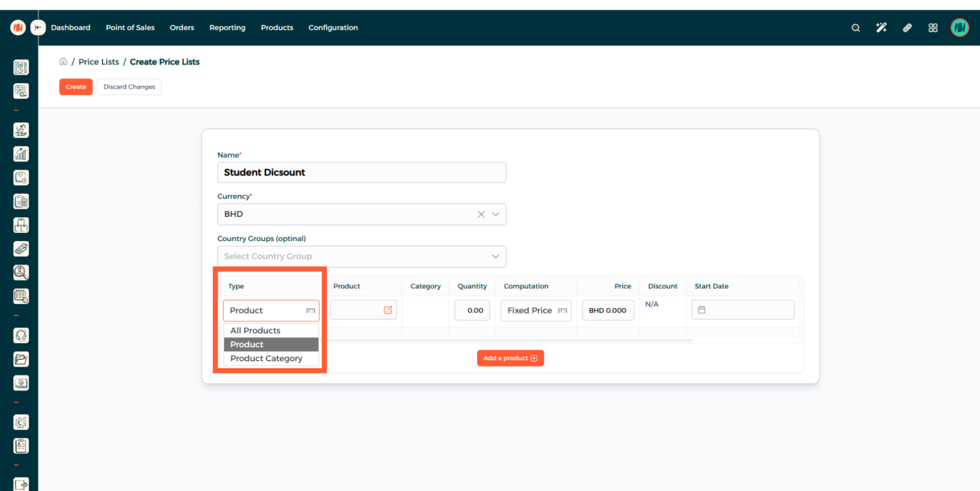This screenshot has height=491, width=980.
Task: Collapse sidebar with the arrow toggle icon
Action: coord(38,27)
